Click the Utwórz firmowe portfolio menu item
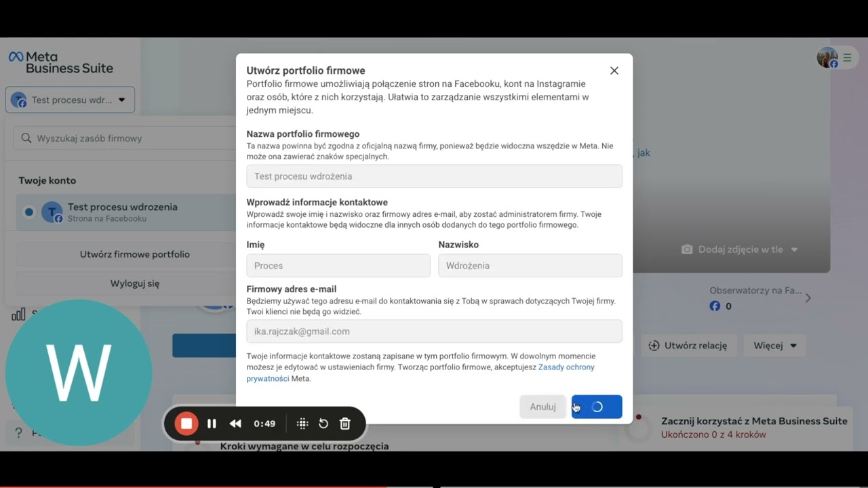Screen dimensions: 868x488 click(x=135, y=254)
